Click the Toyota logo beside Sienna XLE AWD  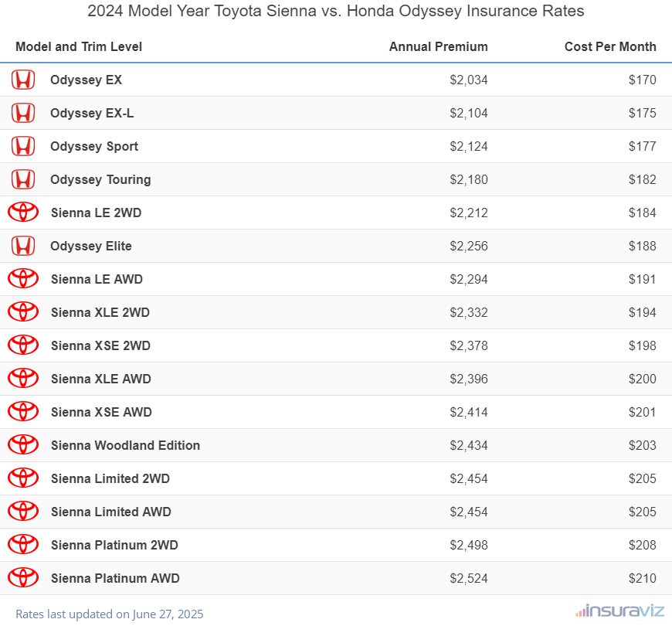click(x=23, y=379)
